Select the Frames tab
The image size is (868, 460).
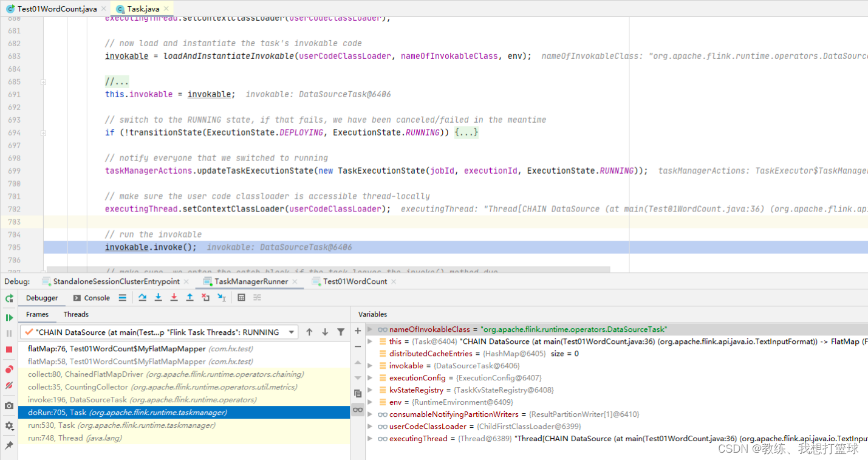[37, 314]
